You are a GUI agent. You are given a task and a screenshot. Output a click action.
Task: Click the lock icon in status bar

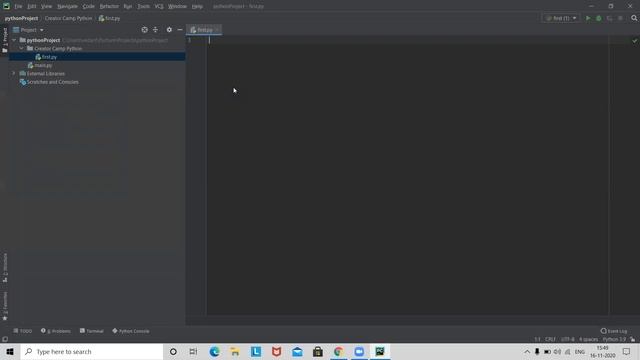pos(632,339)
